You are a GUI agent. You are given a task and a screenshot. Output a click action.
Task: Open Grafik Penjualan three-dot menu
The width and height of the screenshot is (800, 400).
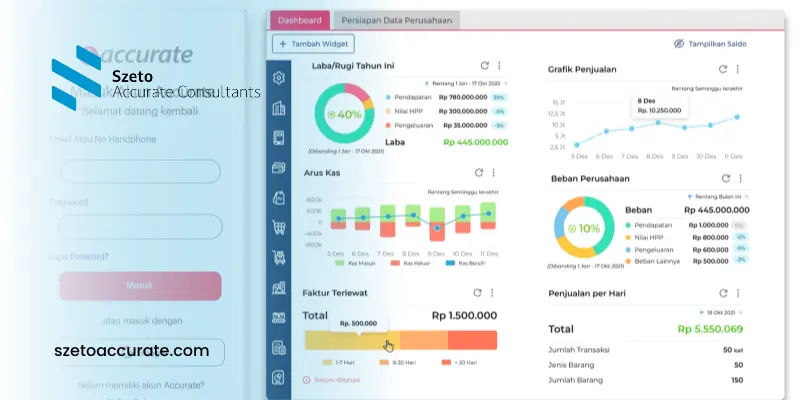pyautogui.click(x=737, y=69)
